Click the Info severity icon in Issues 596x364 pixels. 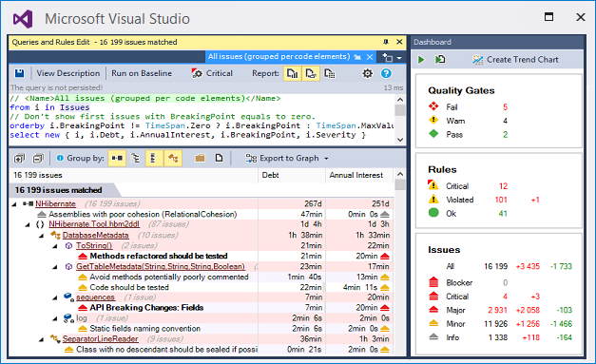point(433,336)
